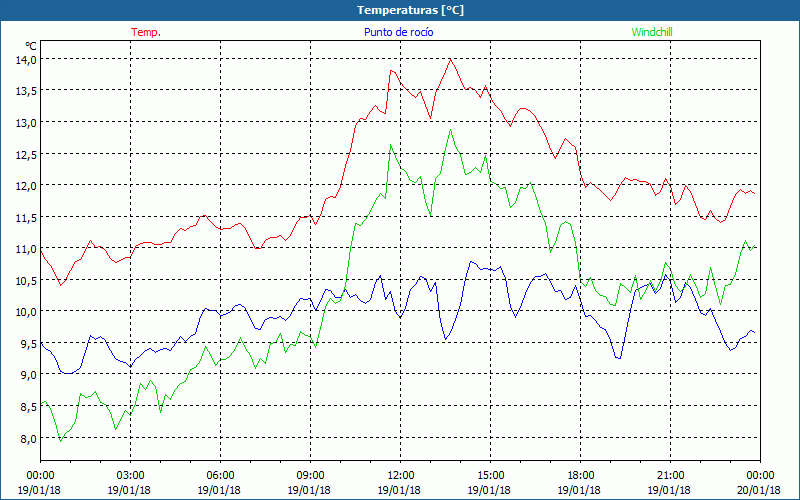Click the 18:00 time label
Image resolution: width=800 pixels, height=500 pixels.
[580, 476]
